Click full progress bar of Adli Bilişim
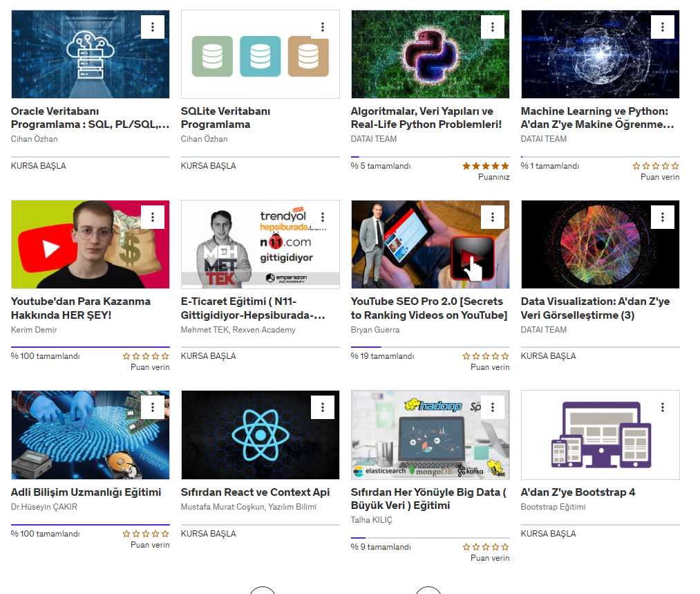700x594 pixels. coord(91,524)
